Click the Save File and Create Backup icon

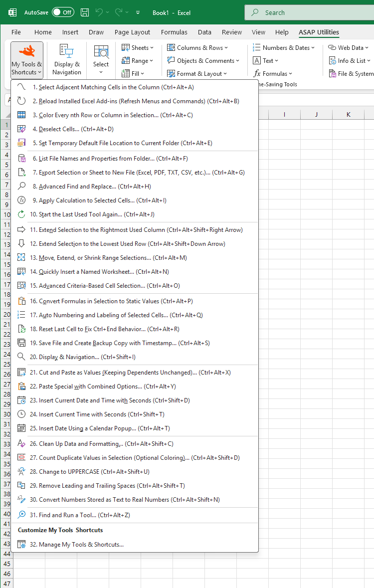click(21, 343)
